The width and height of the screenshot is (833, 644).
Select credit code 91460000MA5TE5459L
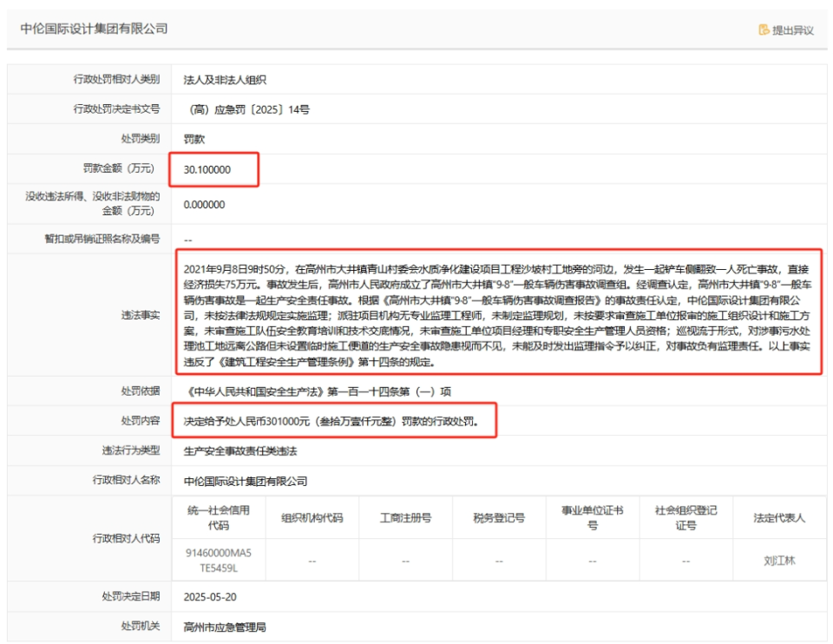click(x=219, y=561)
